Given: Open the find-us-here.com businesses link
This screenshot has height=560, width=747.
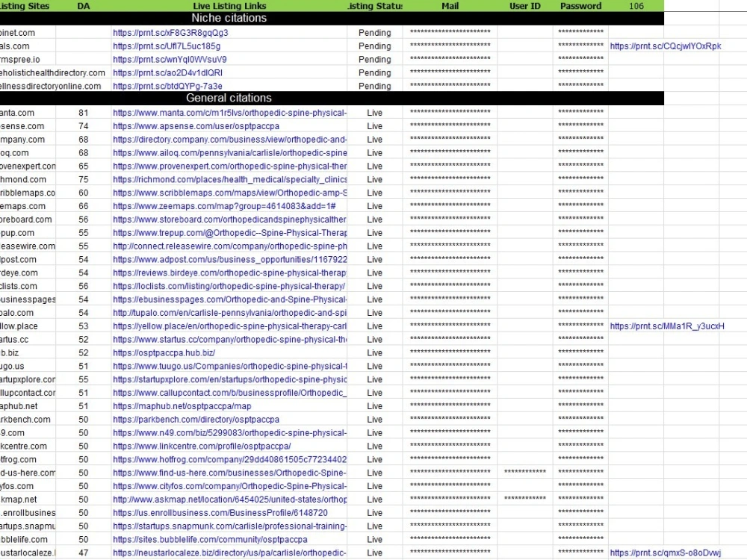Looking at the screenshot, I should [x=229, y=473].
